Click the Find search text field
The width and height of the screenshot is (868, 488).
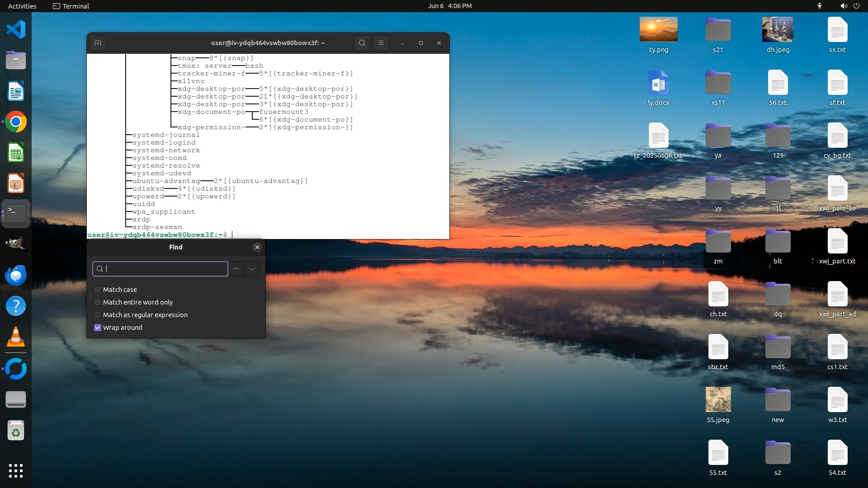point(165,269)
